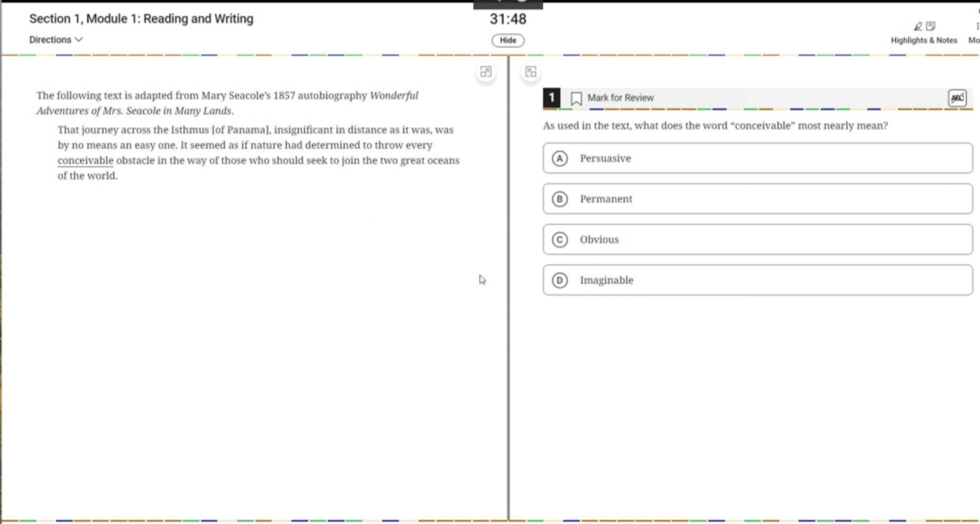Screen dimensions: 980x524
Task: Click the Mark for Review bookmark icon
Action: [576, 98]
